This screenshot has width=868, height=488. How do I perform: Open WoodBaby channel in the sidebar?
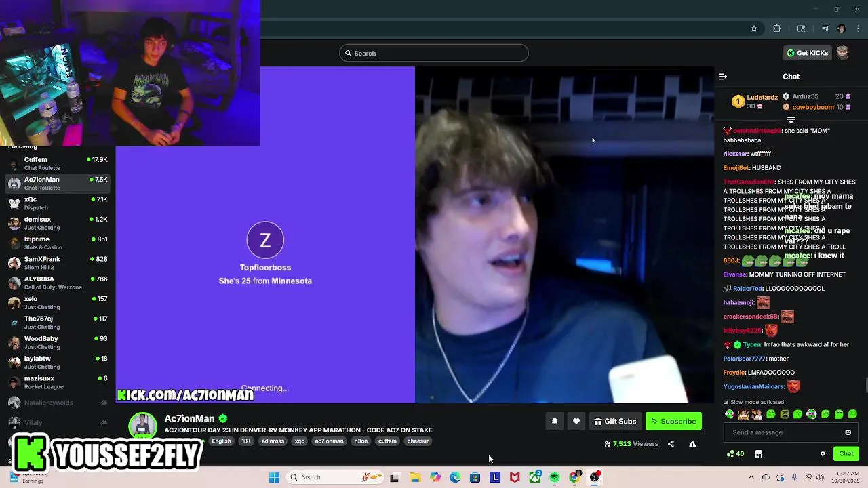[x=58, y=342]
